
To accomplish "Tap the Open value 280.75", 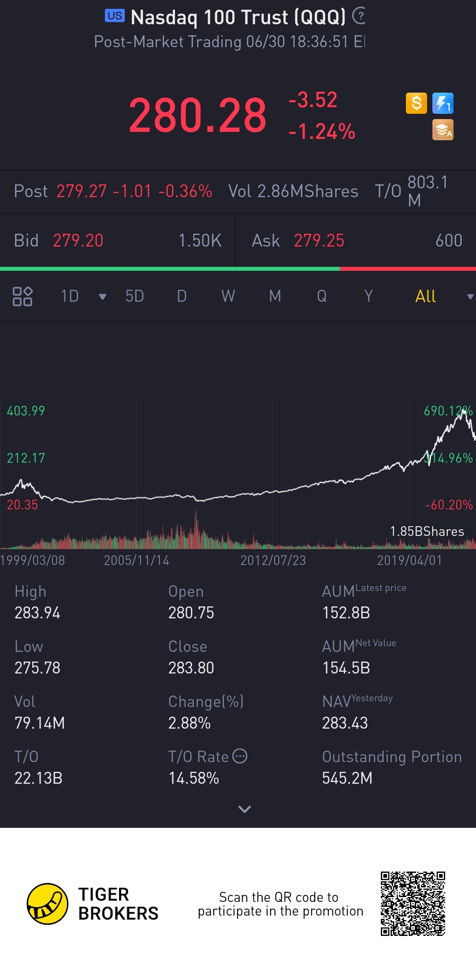I will click(x=191, y=613).
